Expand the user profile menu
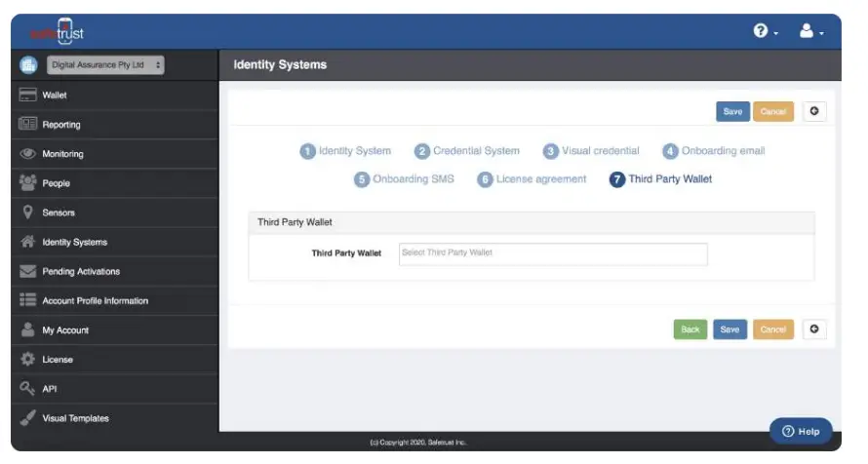868x464 pixels. (x=811, y=31)
